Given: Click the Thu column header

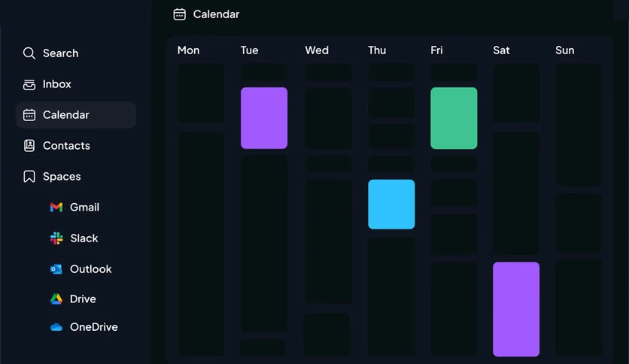Looking at the screenshot, I should (377, 50).
